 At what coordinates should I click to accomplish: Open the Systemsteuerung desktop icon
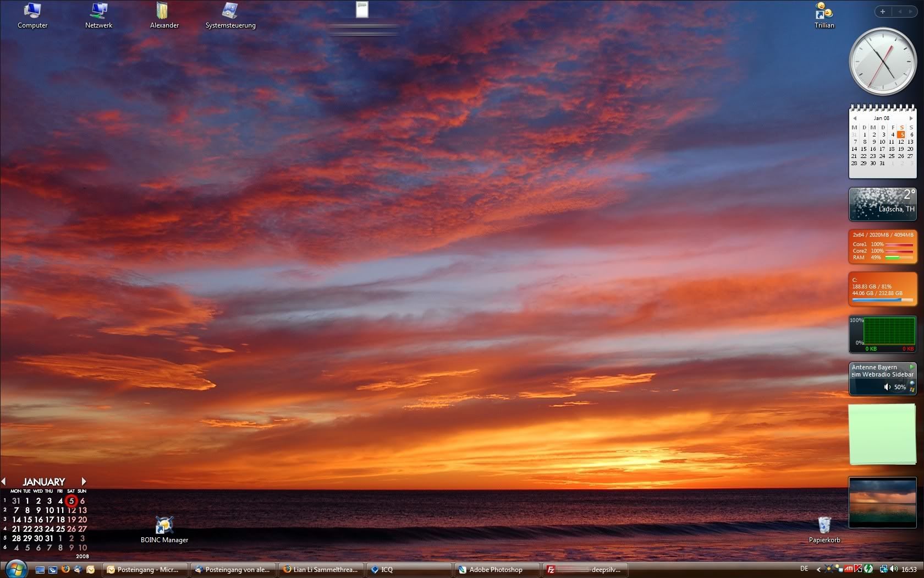pos(230,15)
